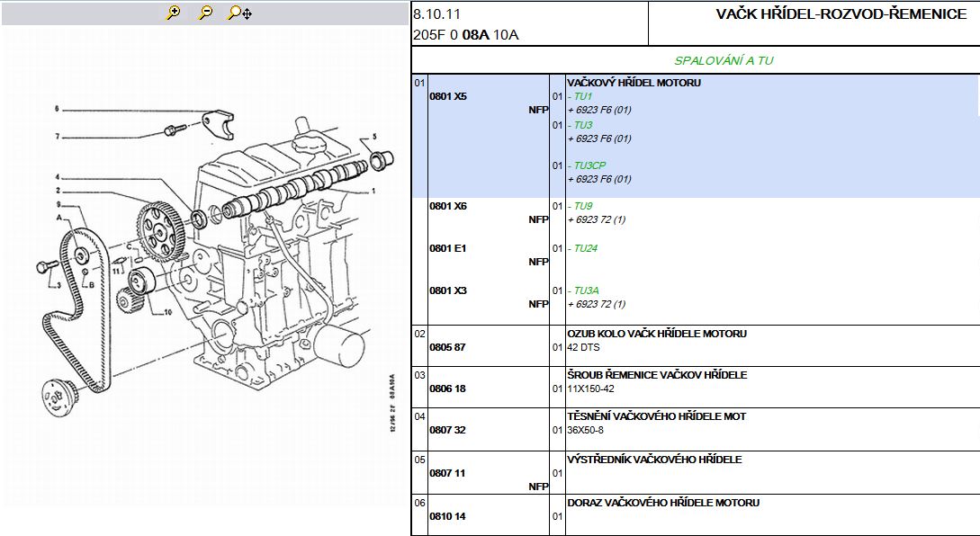This screenshot has height=536, width=980.
Task: Click the zoom in magnifier icon
Action: [x=174, y=13]
